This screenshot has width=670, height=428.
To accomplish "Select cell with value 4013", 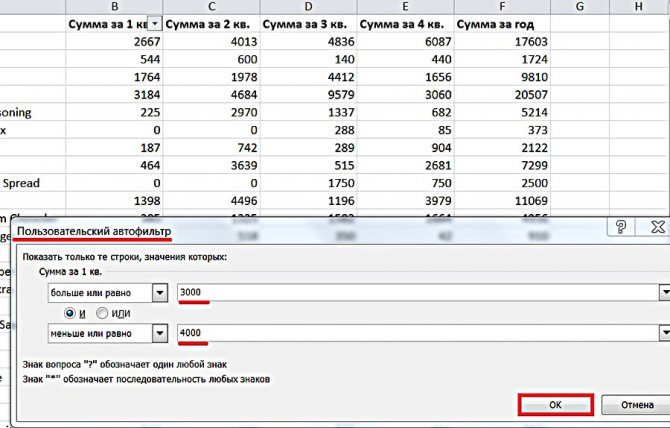I will [x=211, y=41].
